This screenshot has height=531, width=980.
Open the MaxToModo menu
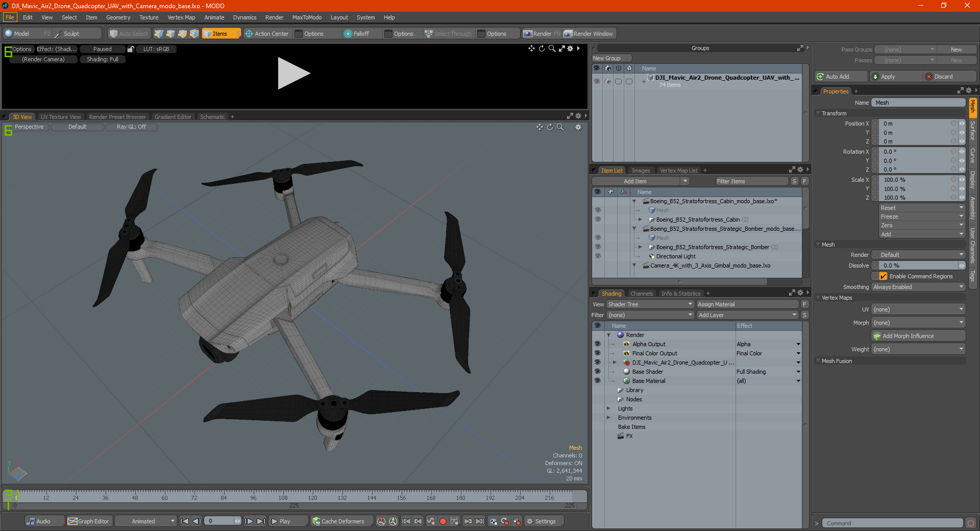(x=307, y=17)
